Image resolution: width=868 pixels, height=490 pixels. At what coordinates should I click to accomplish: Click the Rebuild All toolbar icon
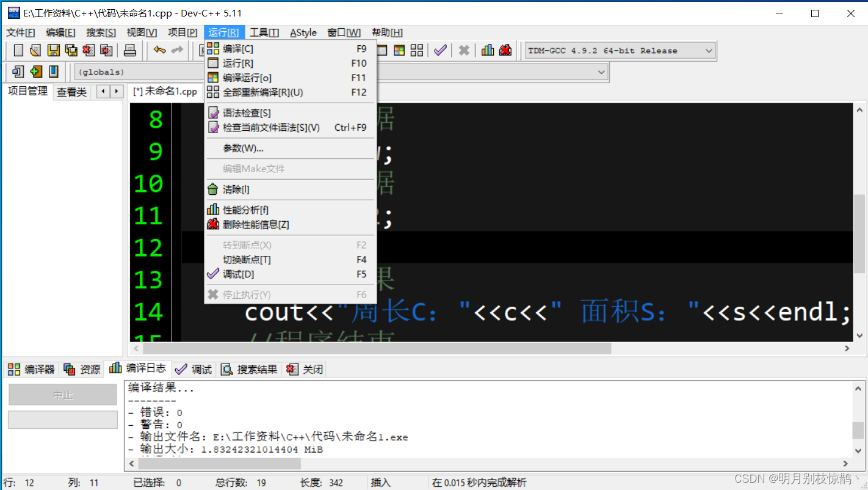(x=417, y=51)
